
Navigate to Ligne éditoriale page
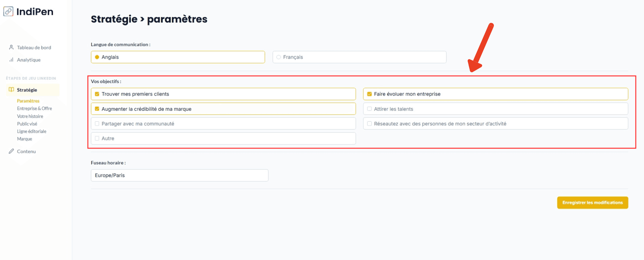click(32, 131)
